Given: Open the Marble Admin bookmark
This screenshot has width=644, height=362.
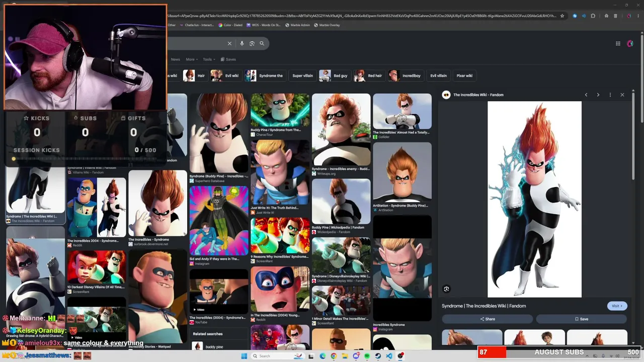Looking at the screenshot, I should (x=297, y=25).
